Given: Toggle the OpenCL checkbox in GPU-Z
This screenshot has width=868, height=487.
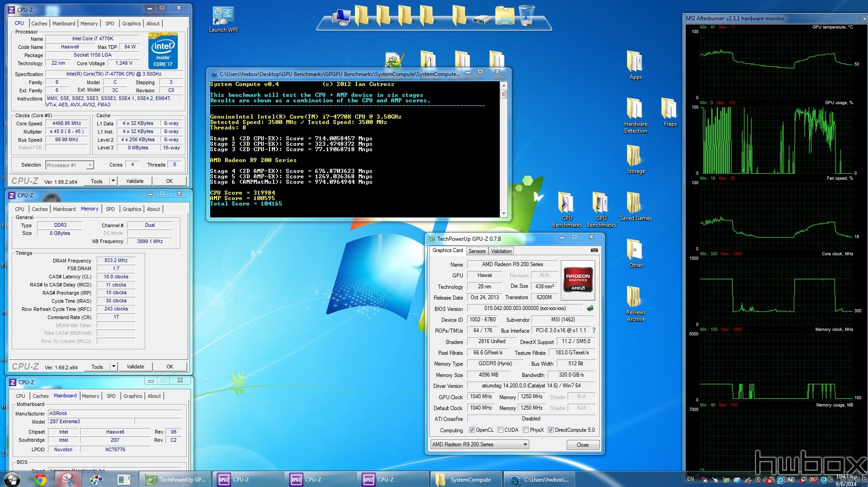Looking at the screenshot, I should point(472,430).
